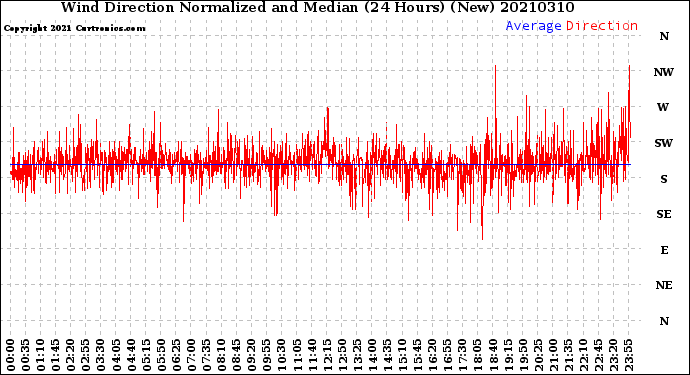
Task: Click the '02:20' time label
Action: coord(71,355)
